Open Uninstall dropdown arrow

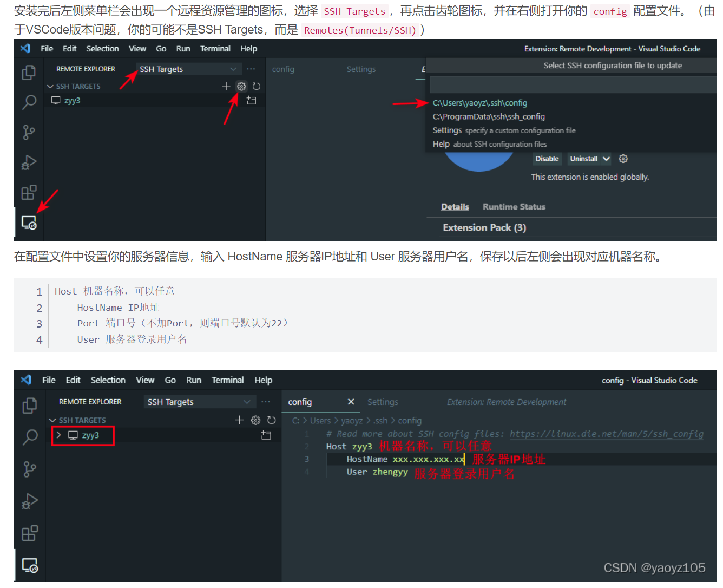point(606,159)
